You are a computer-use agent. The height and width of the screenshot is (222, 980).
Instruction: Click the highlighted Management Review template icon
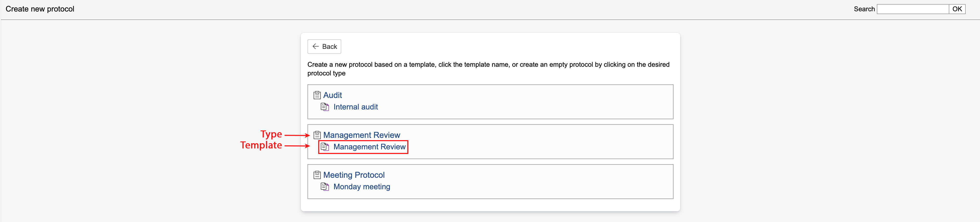[x=325, y=147]
